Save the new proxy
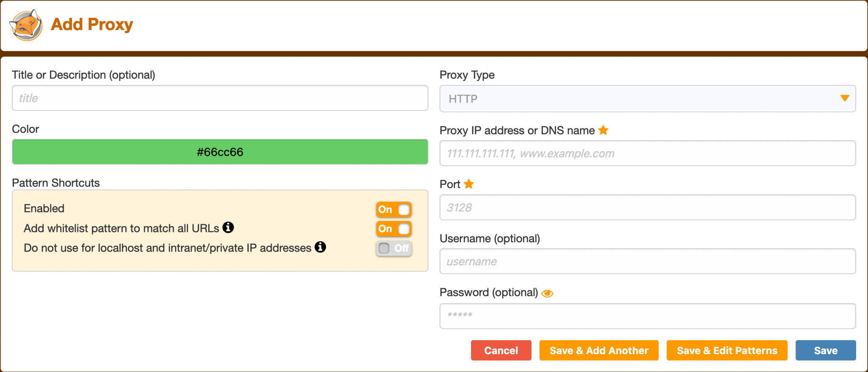The width and height of the screenshot is (868, 372). 826,350
